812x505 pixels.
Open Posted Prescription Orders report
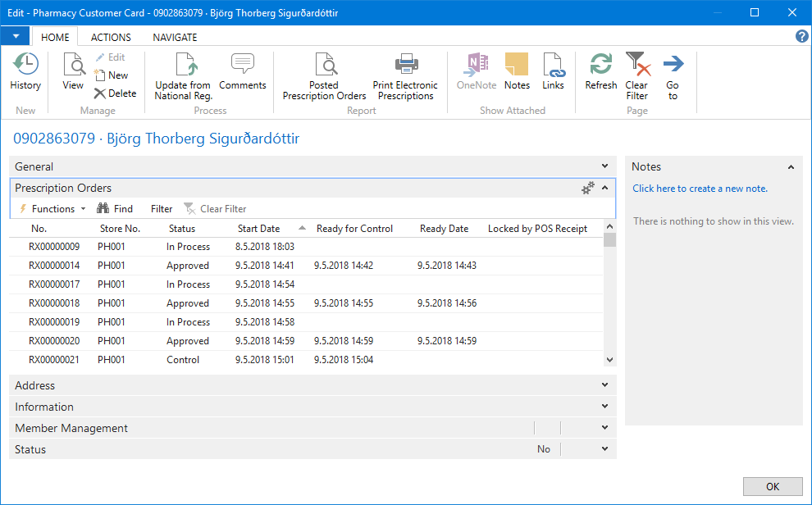pos(324,76)
